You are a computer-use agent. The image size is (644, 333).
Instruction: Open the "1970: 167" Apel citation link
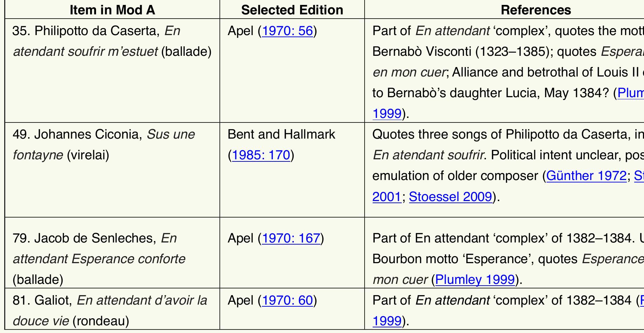click(x=291, y=239)
